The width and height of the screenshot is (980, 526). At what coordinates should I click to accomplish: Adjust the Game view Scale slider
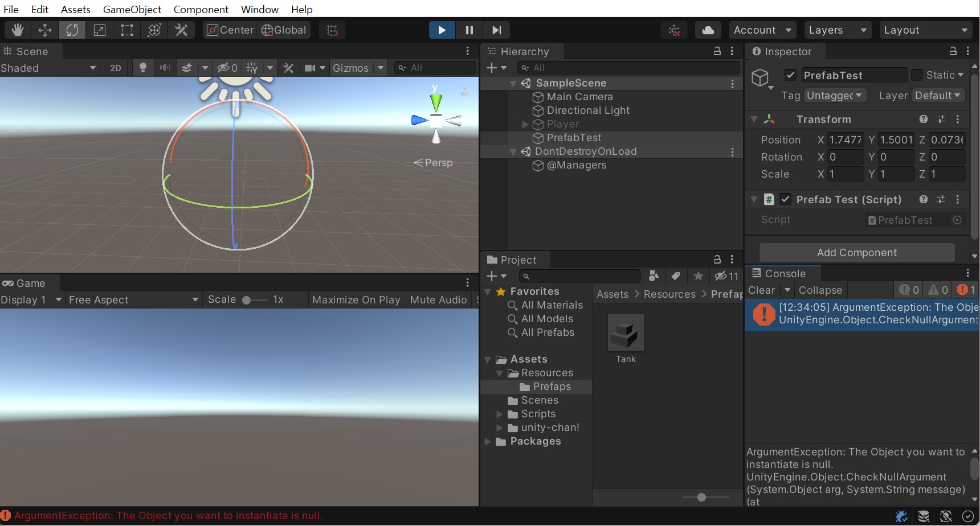click(x=247, y=300)
